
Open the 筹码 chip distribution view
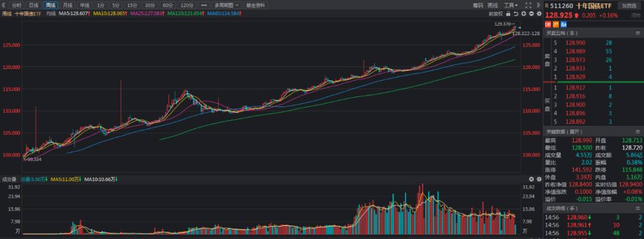(x=478, y=5)
